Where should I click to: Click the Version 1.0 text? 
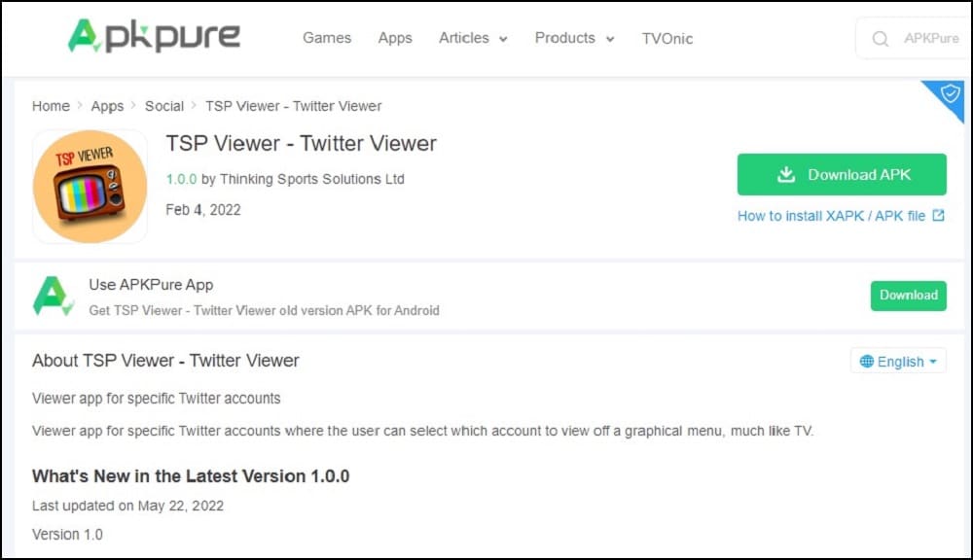pos(68,534)
